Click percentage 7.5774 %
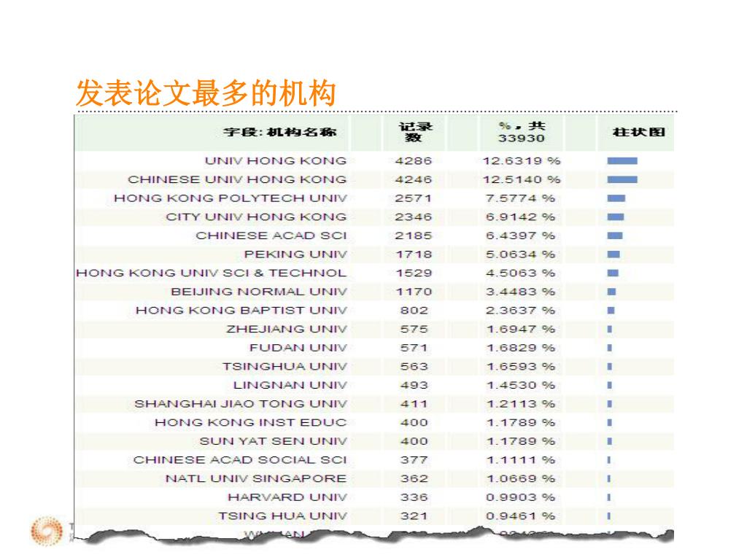This screenshot has height=560, width=747. 521,198
